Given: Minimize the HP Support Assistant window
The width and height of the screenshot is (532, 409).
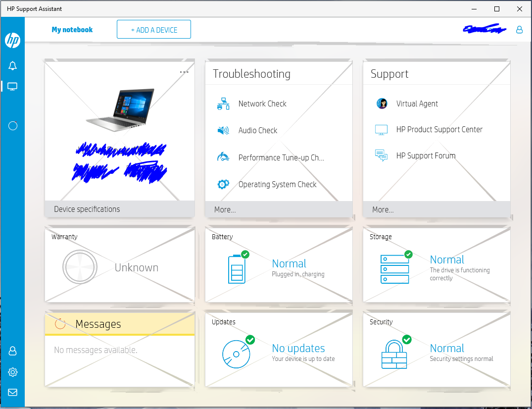Looking at the screenshot, I should pos(474,9).
